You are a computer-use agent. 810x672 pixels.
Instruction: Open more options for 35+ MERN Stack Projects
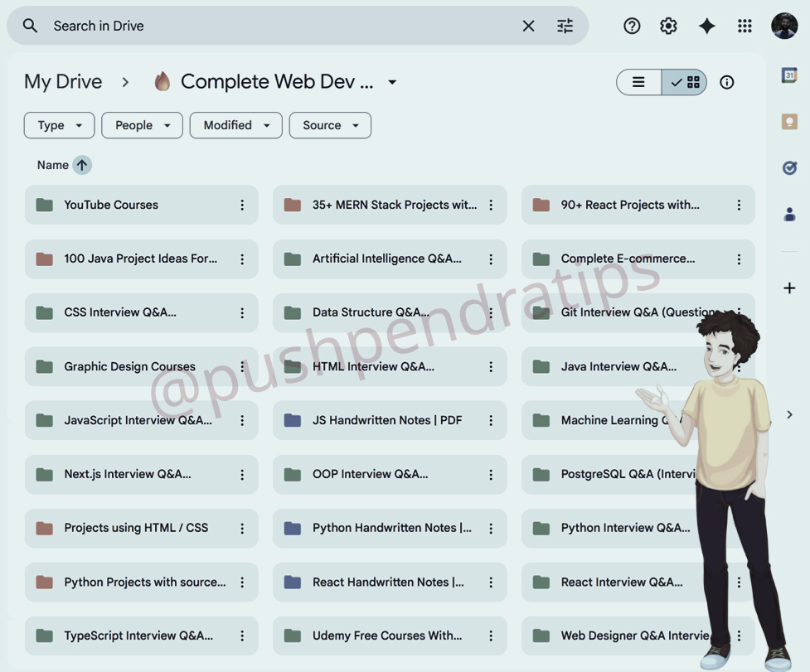pos(491,205)
